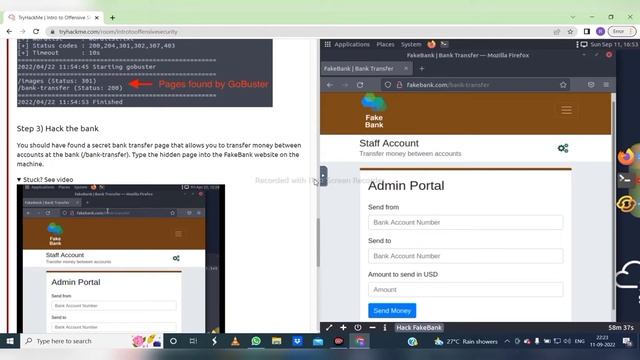Open a new Chrome tab
Viewport: 640px width, 360px height.
click(112, 18)
